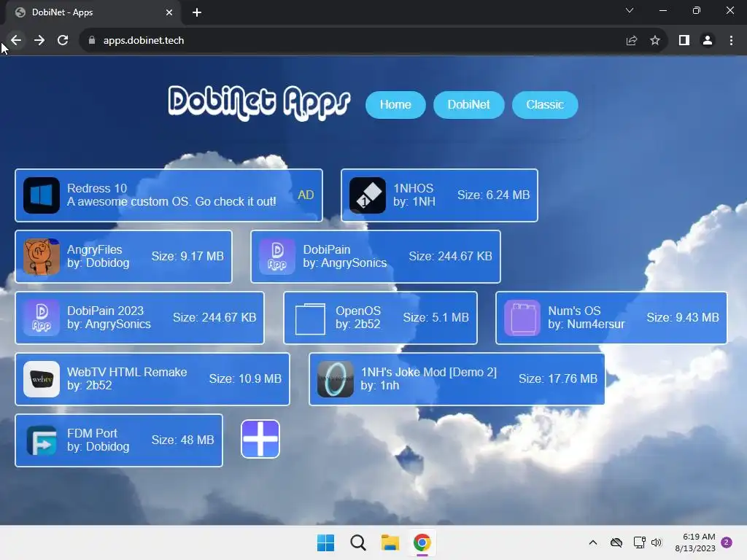747x560 pixels.
Task: Open the Chrome profile avatar menu
Action: (x=708, y=41)
